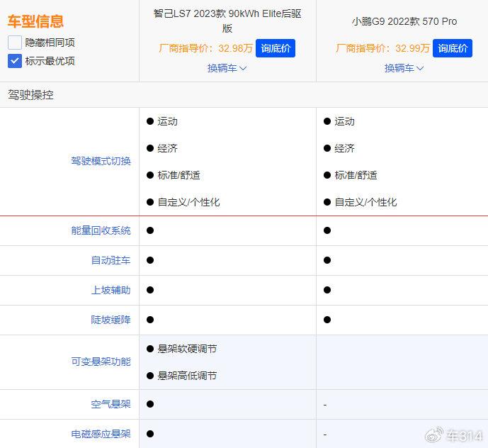Open the 可变悬架功能 parameter link
This screenshot has width=488, height=448.
point(101,362)
